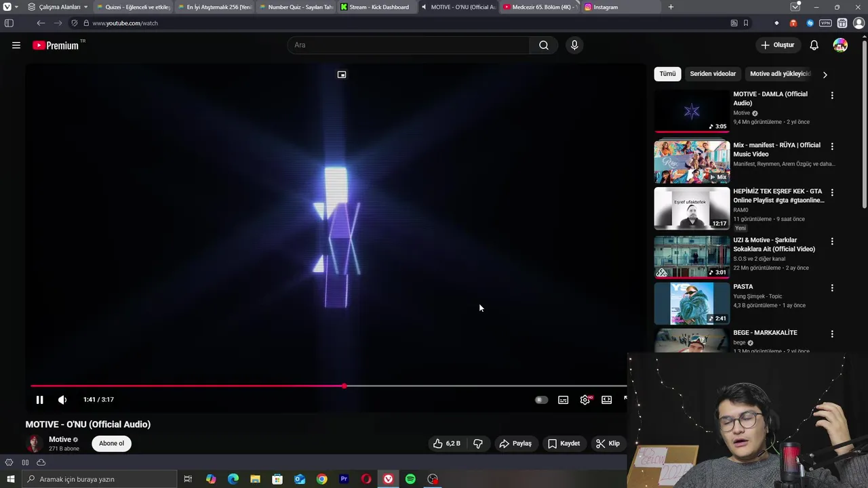Open more options for BEGE - MARKAKALİTE
Viewport: 868px width, 488px height.
[x=832, y=334]
